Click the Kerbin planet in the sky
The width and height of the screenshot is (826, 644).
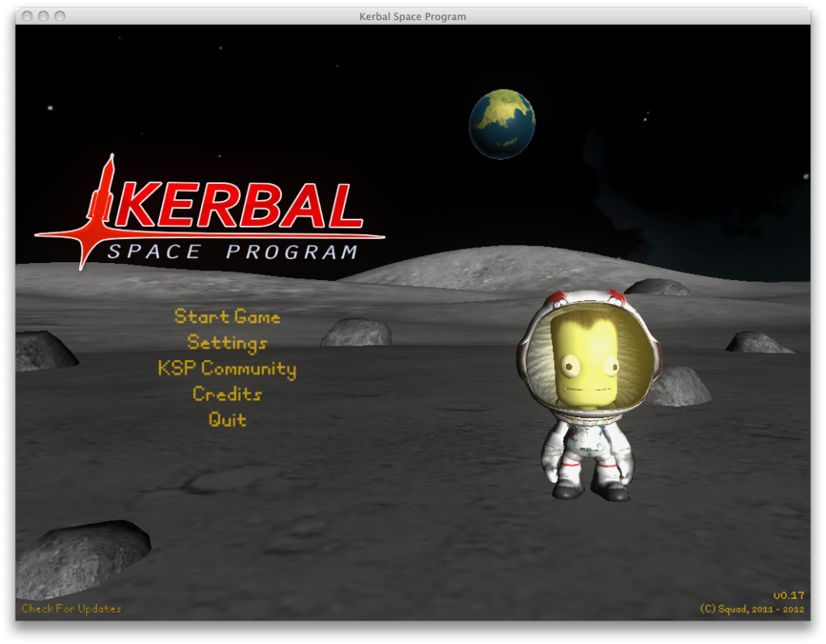tap(502, 124)
